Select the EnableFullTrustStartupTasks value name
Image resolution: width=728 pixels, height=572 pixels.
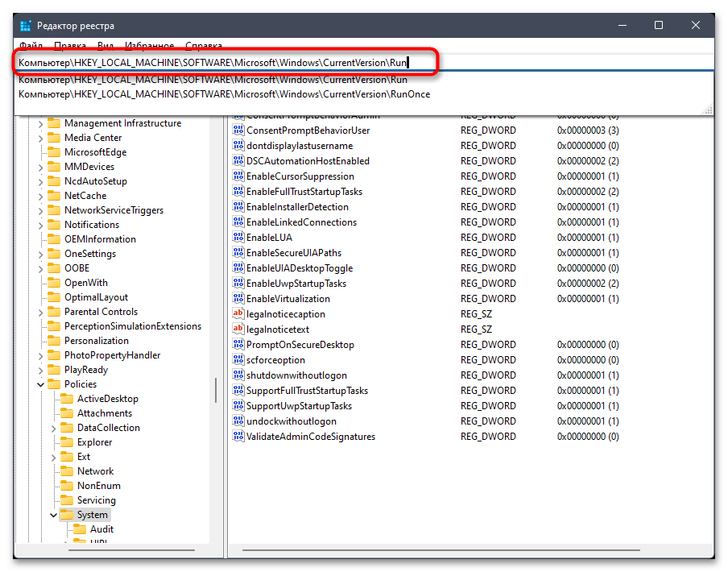click(304, 191)
